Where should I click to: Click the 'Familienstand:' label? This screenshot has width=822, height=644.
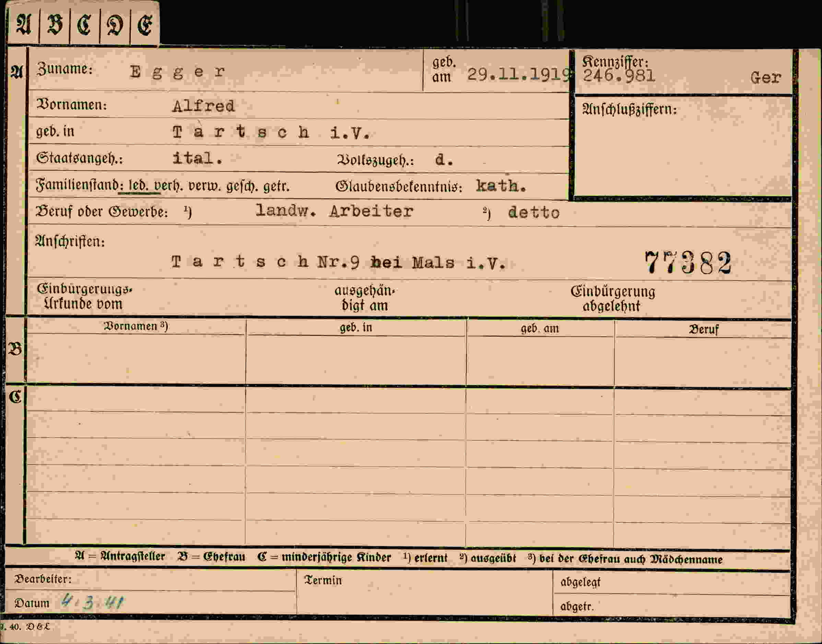pos(79,186)
